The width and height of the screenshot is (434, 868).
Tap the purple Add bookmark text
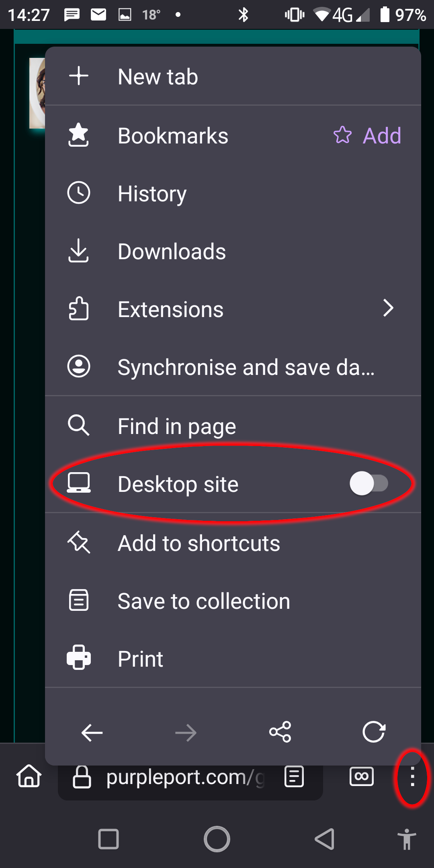click(382, 135)
